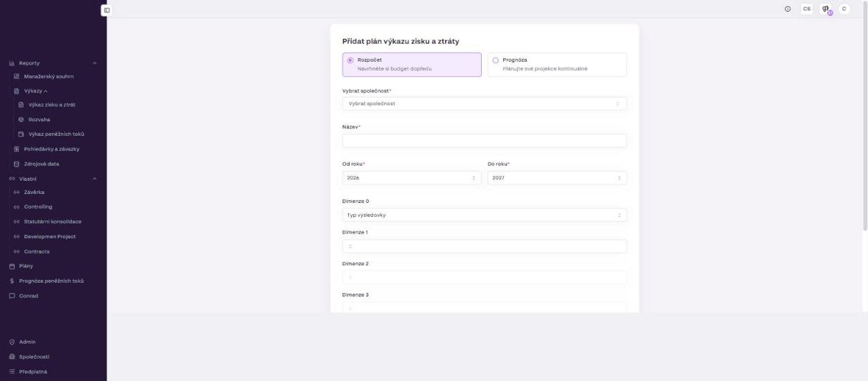Click the Plány calendar icon
Image resolution: width=868 pixels, height=381 pixels.
12,266
